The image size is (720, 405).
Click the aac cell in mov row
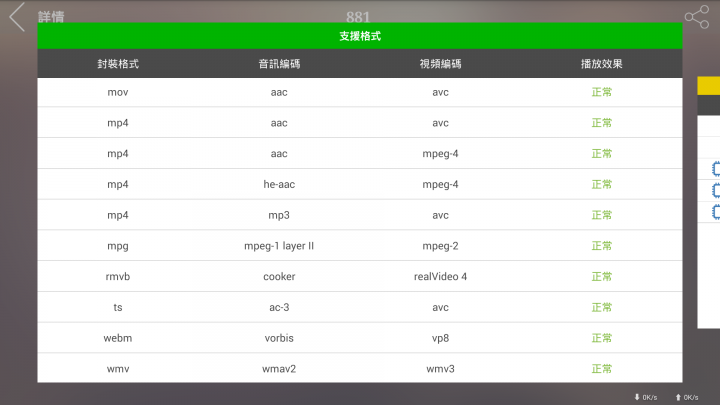pos(279,92)
